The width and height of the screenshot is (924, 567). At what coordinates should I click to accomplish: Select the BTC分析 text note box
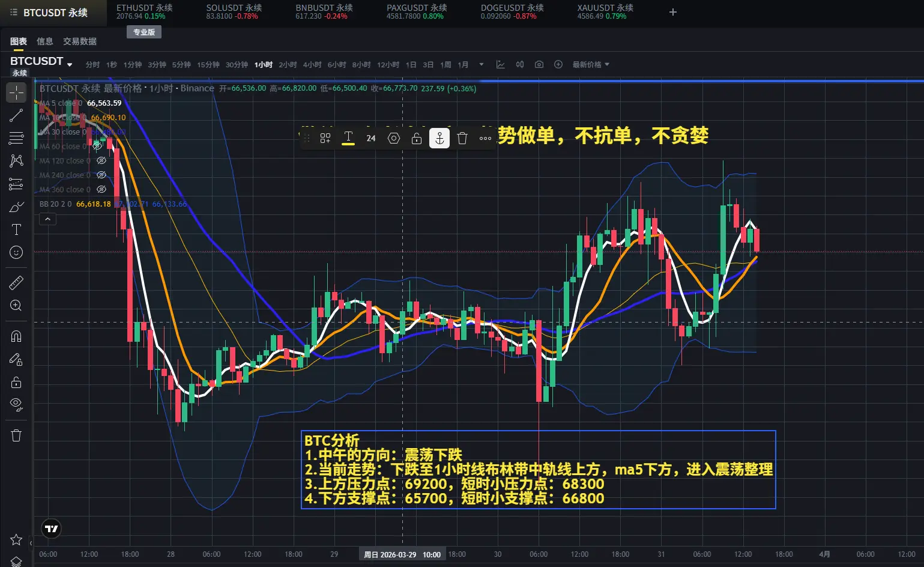click(539, 470)
